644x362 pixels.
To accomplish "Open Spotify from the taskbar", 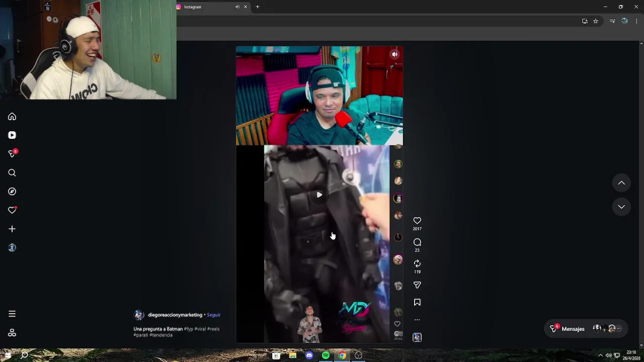I will coord(326,355).
